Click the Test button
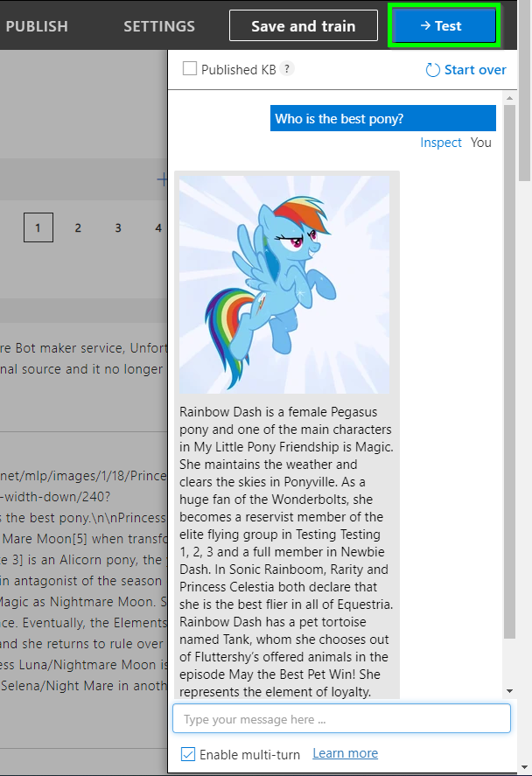532x776 pixels. click(x=444, y=25)
